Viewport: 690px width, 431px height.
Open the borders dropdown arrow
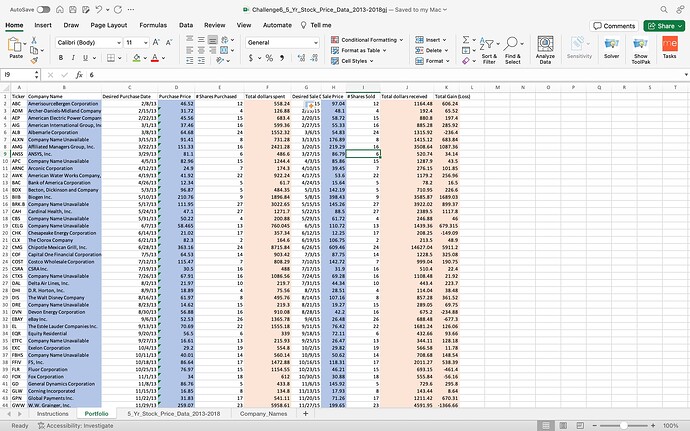pyautogui.click(x=120, y=58)
